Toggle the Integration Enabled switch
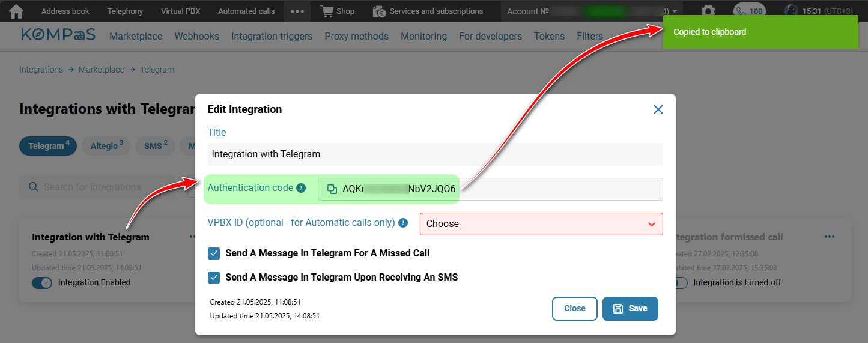868x343 pixels. click(x=42, y=282)
